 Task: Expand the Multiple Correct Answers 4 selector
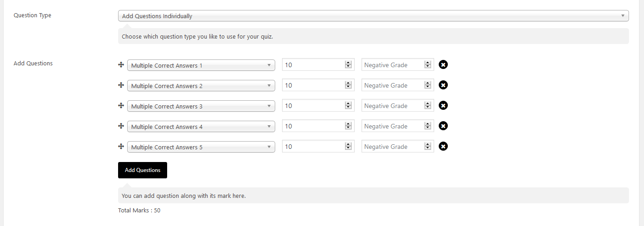pos(201,127)
